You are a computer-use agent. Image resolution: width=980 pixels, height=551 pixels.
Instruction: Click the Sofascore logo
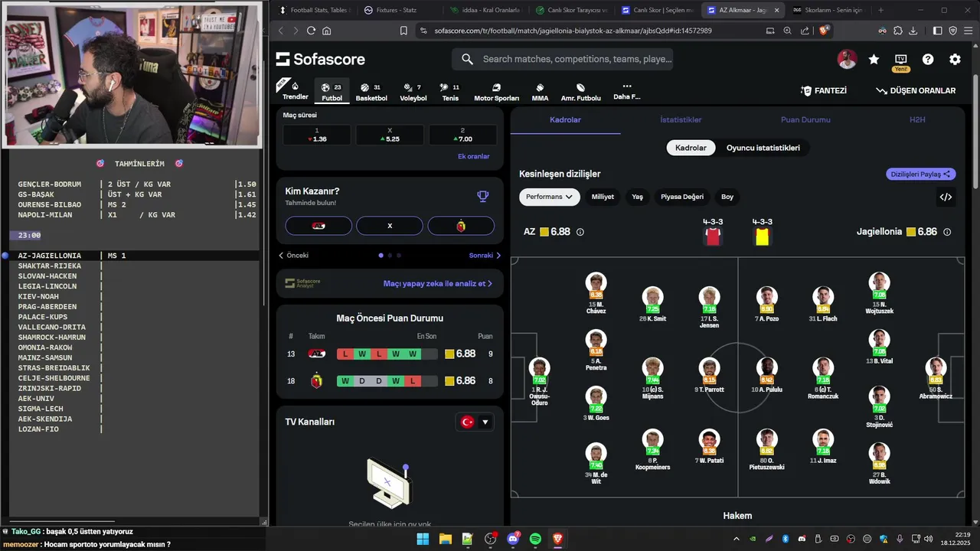[321, 59]
